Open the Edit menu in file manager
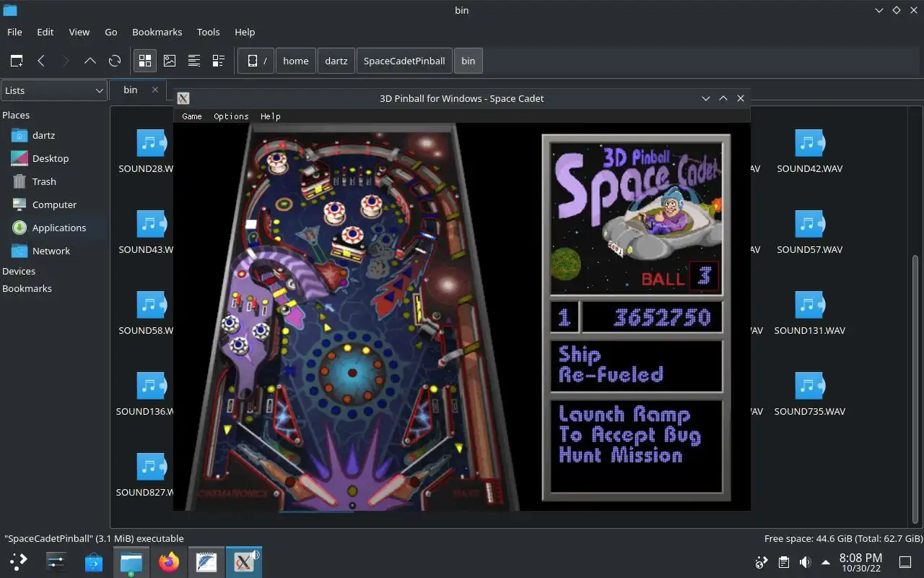Viewport: 924px width, 578px height. 45,32
